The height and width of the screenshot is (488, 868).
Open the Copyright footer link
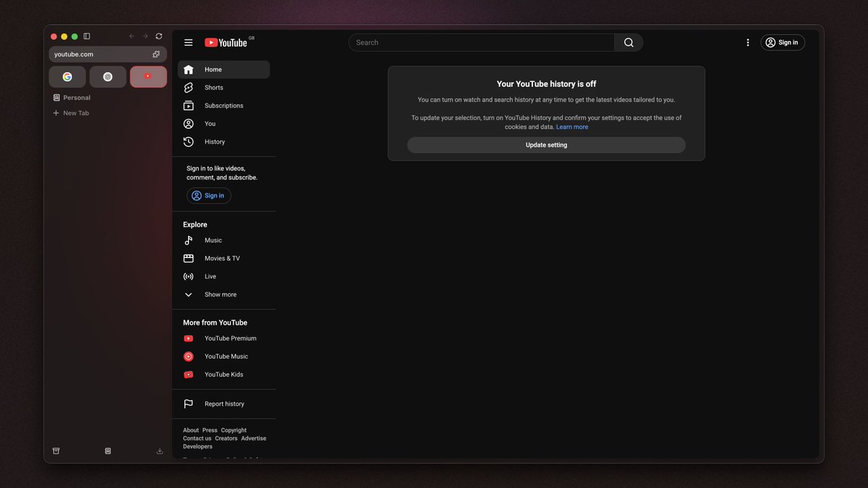coord(234,430)
